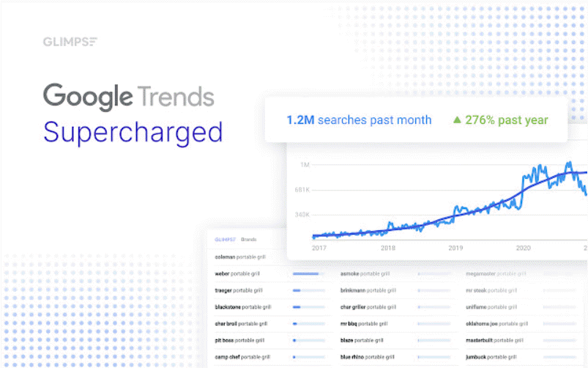The height and width of the screenshot is (368, 588).
Task: Click the asmoke portable grill entry
Action: (365, 273)
